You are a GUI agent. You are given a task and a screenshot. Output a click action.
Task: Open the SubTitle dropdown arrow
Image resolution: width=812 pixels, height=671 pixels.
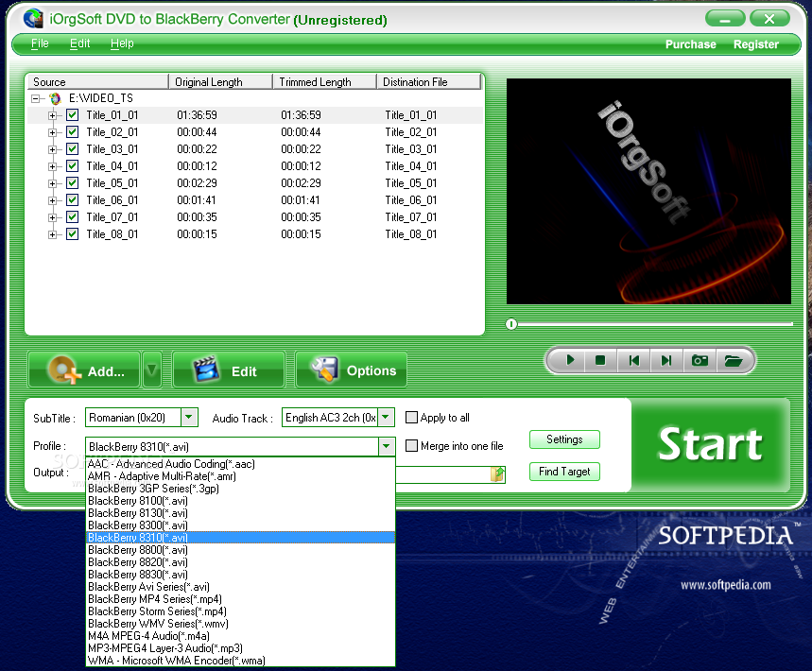coord(189,418)
